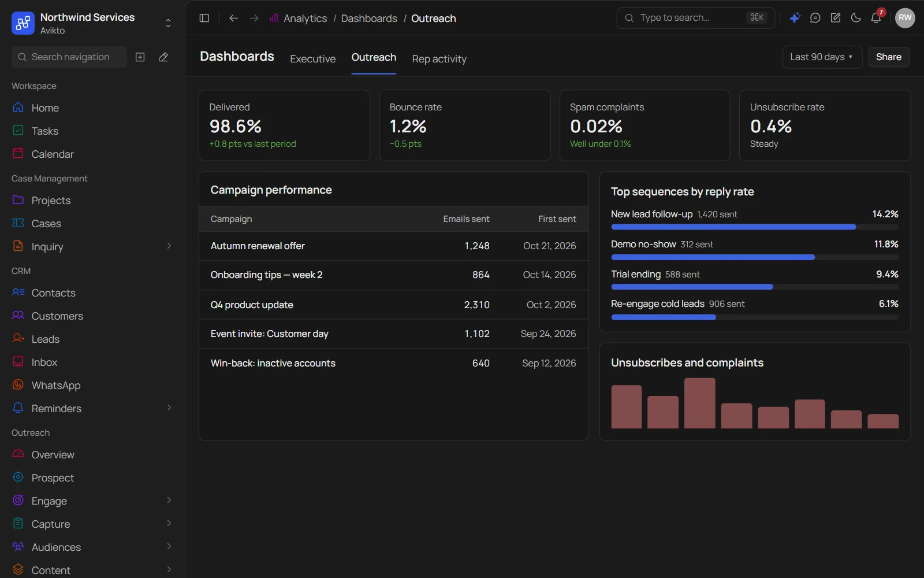Open the chat bubble icon
Viewport: 924px width, 578px height.
pyautogui.click(x=815, y=18)
